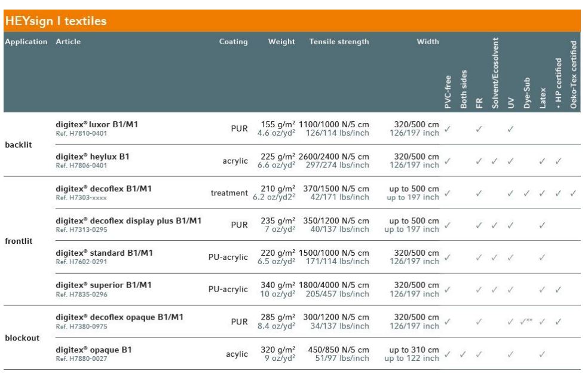The width and height of the screenshot is (588, 380).
Task: Click the rotated 'PVC-free' header label
Action: pos(448,92)
